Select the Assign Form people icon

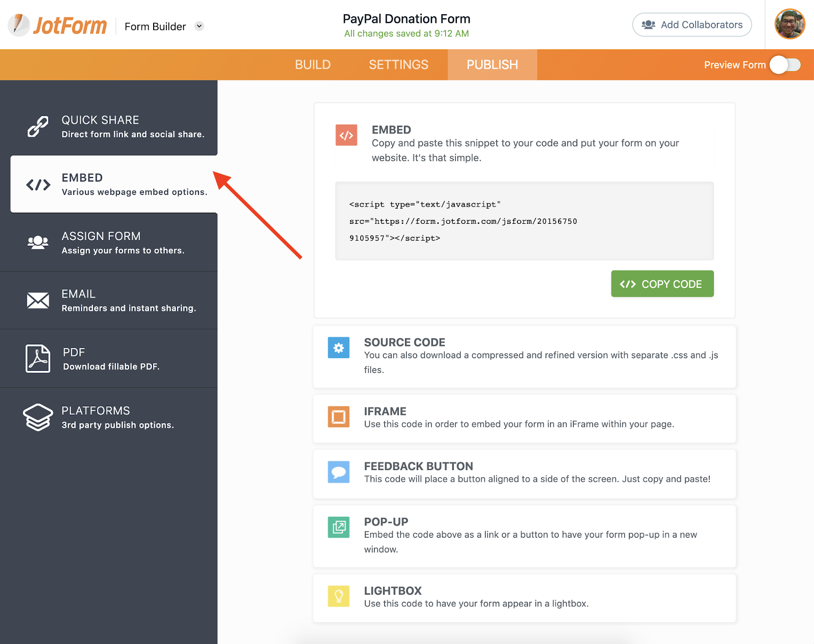pyautogui.click(x=38, y=242)
